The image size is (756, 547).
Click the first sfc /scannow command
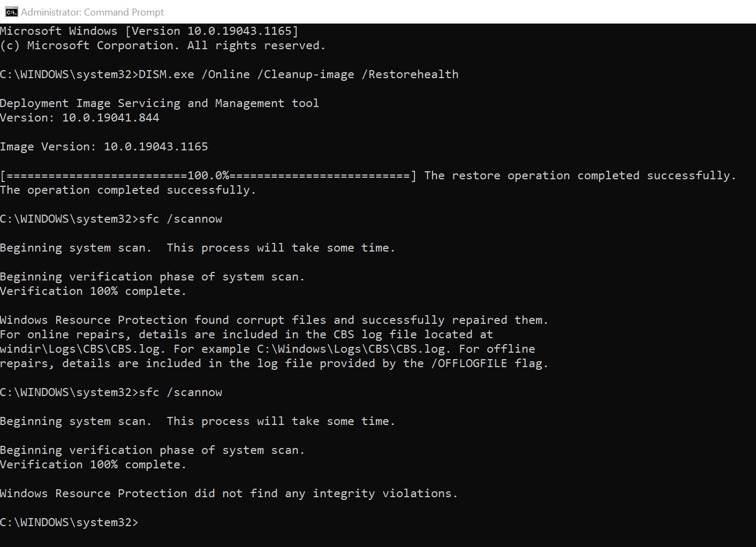point(180,219)
